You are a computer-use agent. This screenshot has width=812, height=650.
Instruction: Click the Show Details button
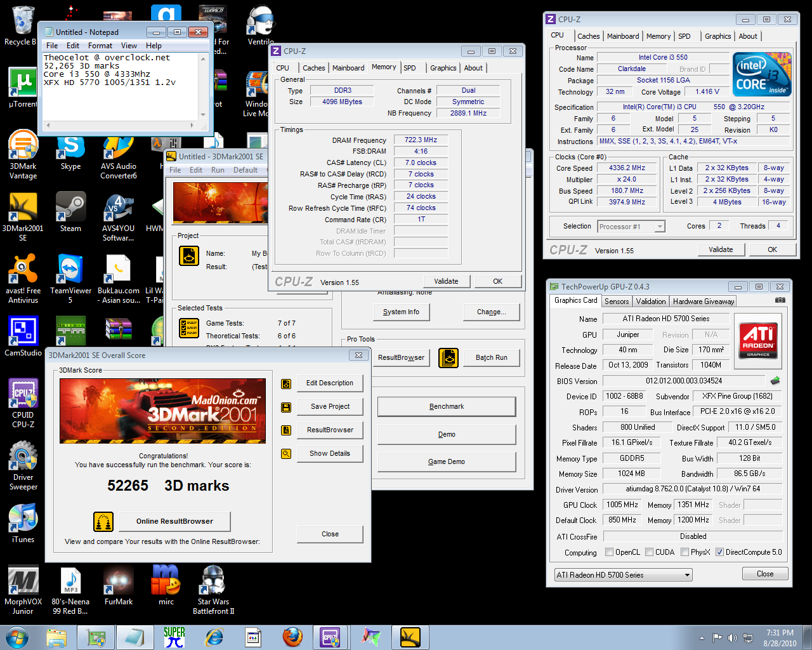[x=330, y=453]
